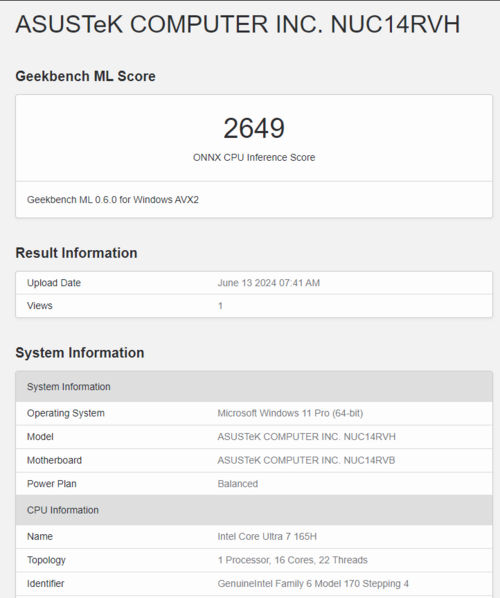Click Geekbench ML 0.6.0 for Windows AVX2 text
This screenshot has height=598, width=500.
pos(113,200)
